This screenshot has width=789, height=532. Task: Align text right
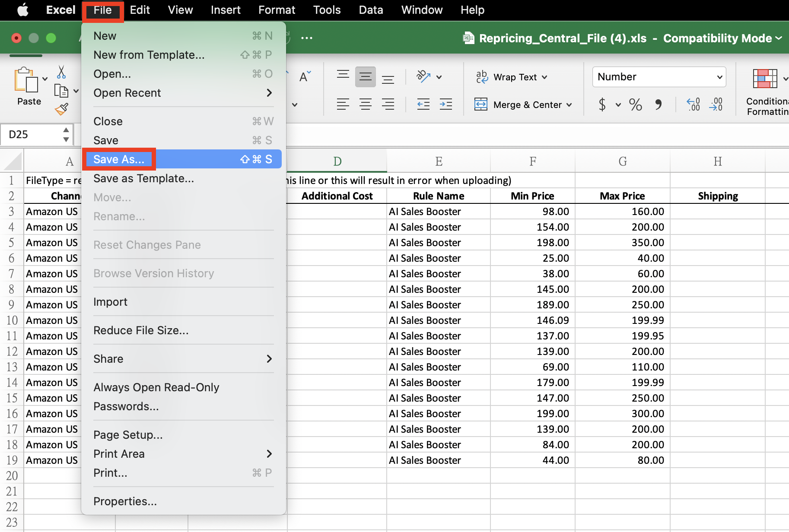click(x=388, y=104)
